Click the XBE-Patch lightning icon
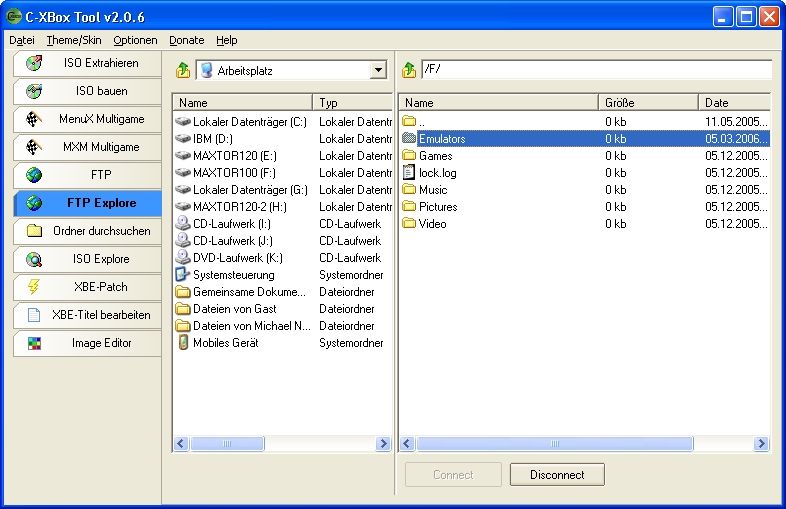The image size is (786, 509). pyautogui.click(x=34, y=287)
